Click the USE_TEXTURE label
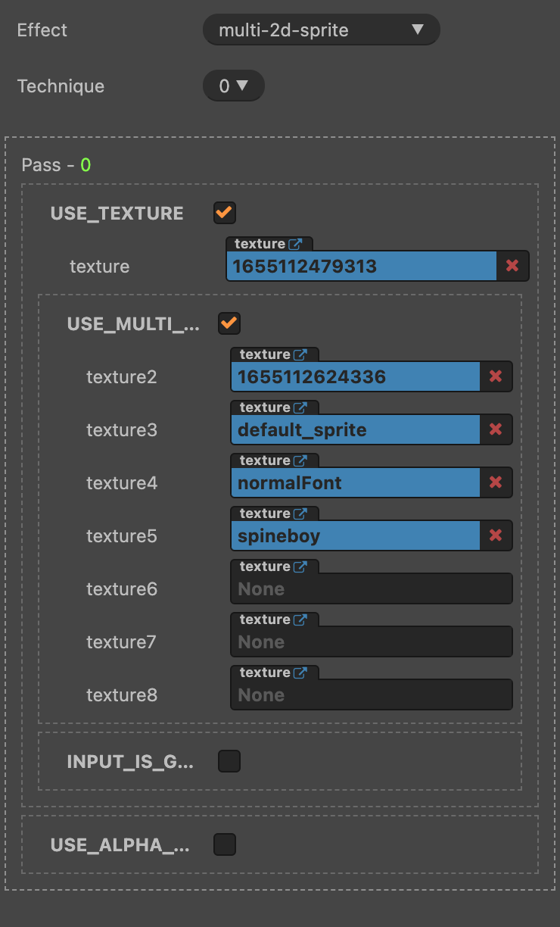This screenshot has width=560, height=927. pos(117,214)
